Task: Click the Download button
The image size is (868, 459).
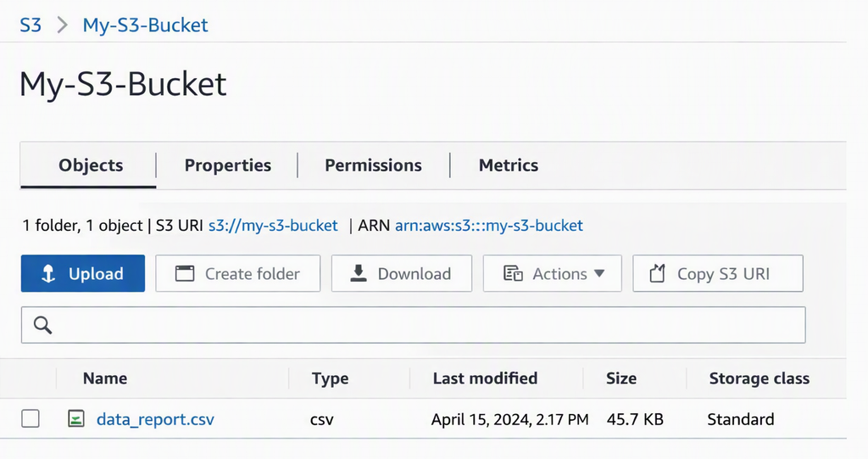Action: coord(402,273)
